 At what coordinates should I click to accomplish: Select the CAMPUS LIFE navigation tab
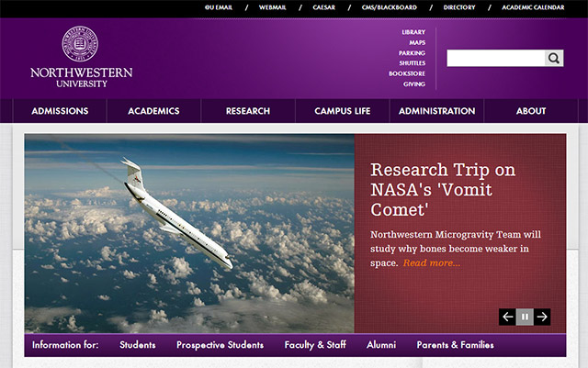click(343, 111)
